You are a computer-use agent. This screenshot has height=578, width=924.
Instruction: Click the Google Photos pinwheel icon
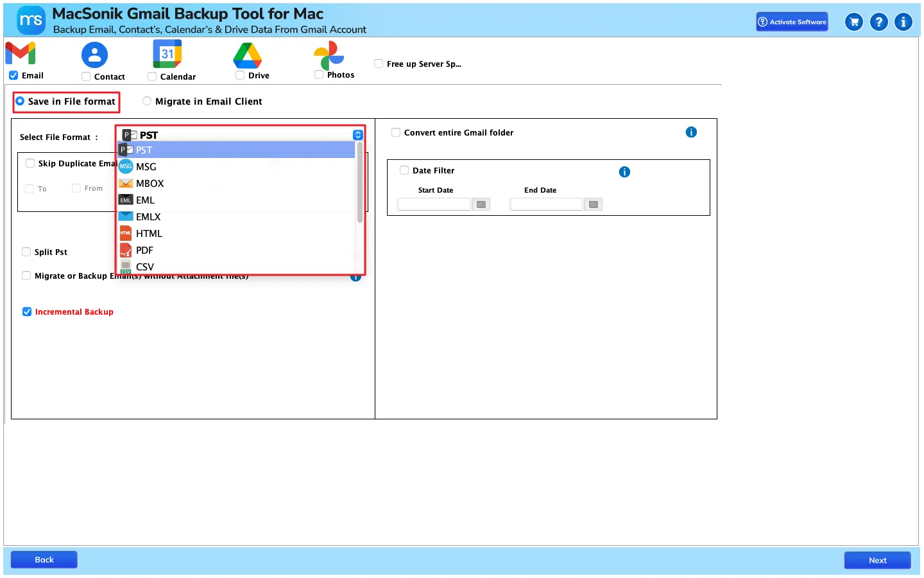tap(329, 56)
